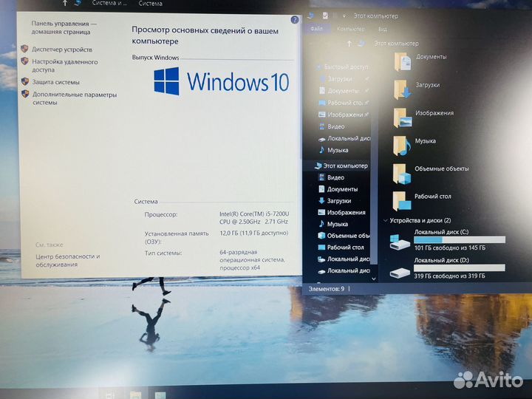Open the Документы folder icon in main pane
Viewport: 532px width, 399px height.
coord(403,62)
